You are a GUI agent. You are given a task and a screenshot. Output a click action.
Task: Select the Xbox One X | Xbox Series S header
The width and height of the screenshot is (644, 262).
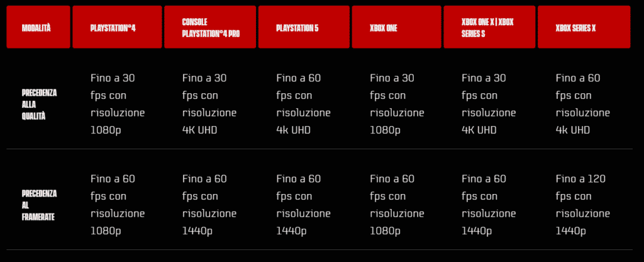pos(489,27)
